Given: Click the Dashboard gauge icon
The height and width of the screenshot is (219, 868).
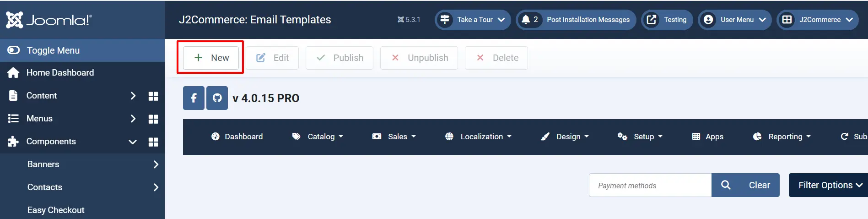Looking at the screenshot, I should pos(216,137).
